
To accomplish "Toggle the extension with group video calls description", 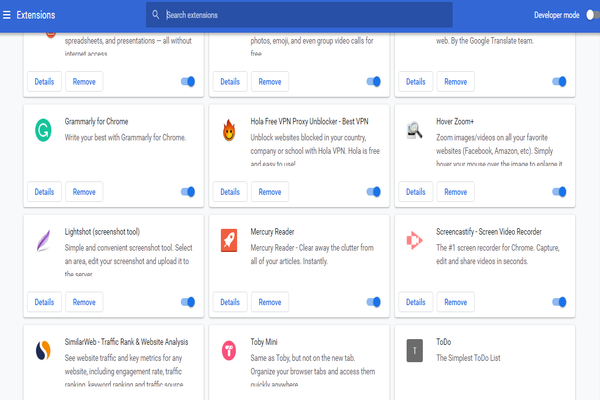I will pyautogui.click(x=373, y=82).
